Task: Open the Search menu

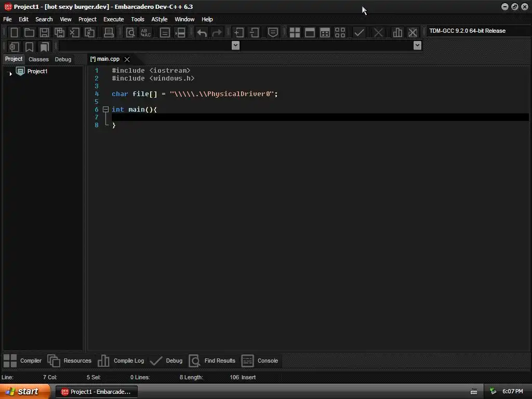Action: 44,19
